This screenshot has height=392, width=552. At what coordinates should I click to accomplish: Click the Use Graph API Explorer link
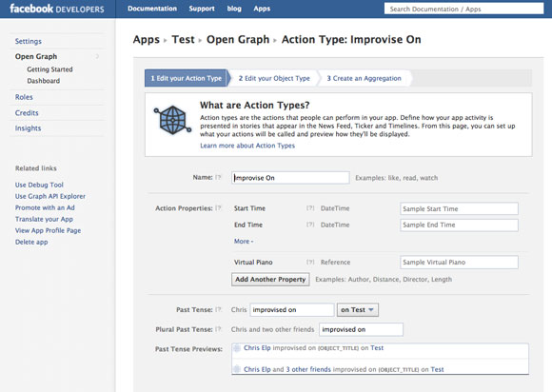(50, 196)
